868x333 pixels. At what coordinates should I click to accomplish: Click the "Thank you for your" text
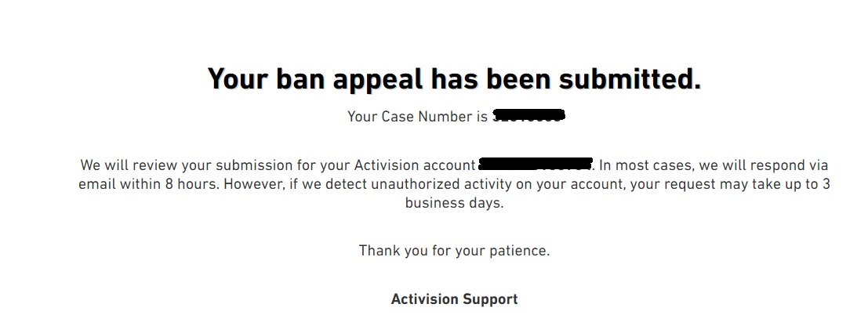(x=422, y=252)
